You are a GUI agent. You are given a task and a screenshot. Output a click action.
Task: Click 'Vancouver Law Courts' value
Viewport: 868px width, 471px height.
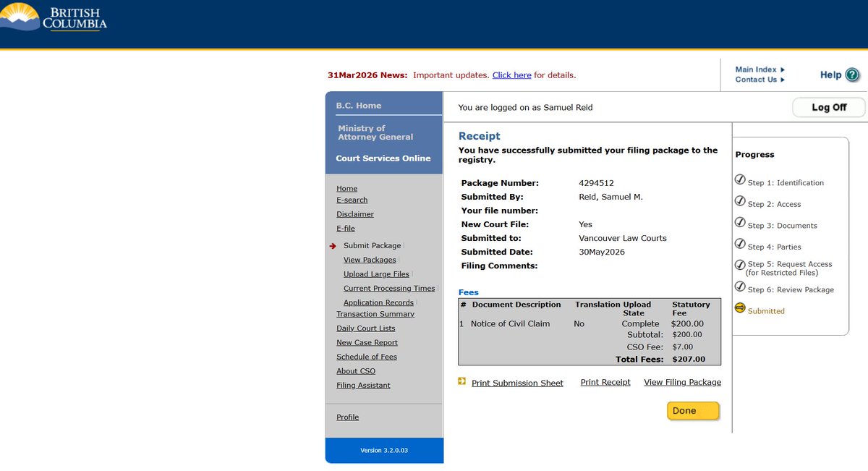point(623,238)
